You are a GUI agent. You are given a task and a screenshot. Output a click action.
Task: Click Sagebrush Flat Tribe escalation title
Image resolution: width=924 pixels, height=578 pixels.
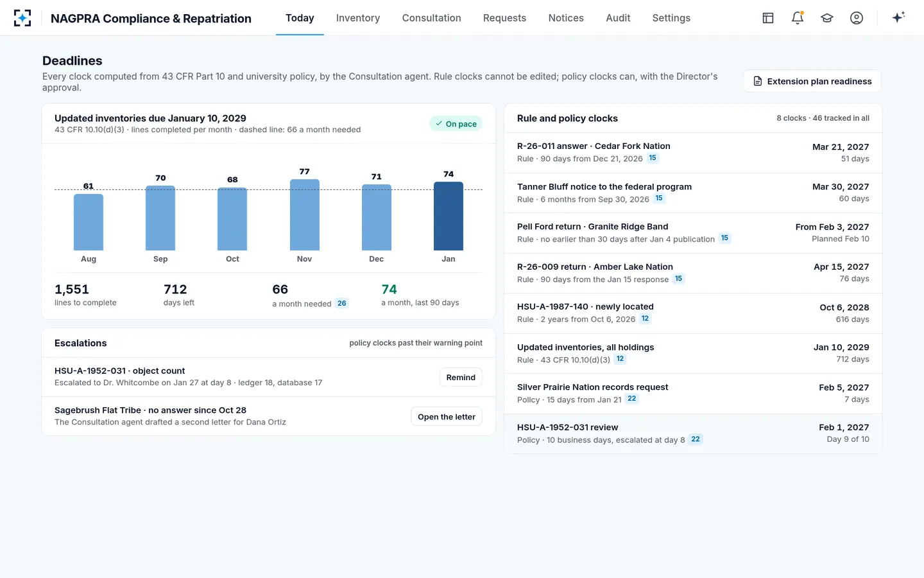pos(150,410)
